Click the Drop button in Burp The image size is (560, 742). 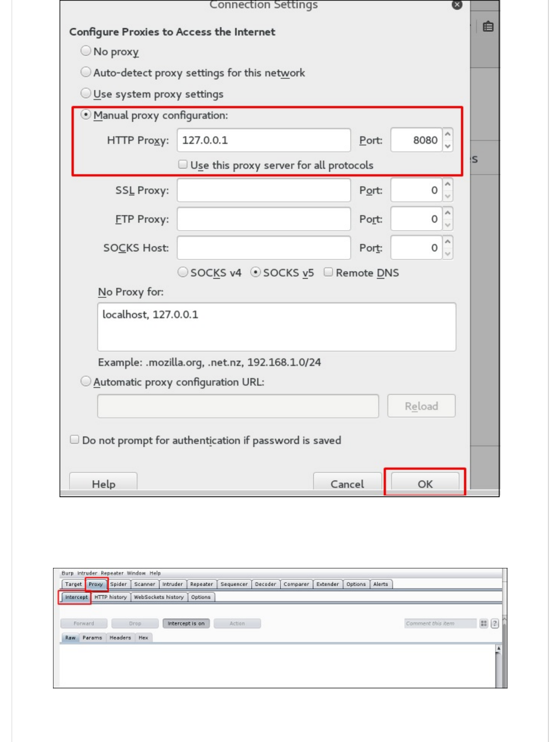click(135, 623)
